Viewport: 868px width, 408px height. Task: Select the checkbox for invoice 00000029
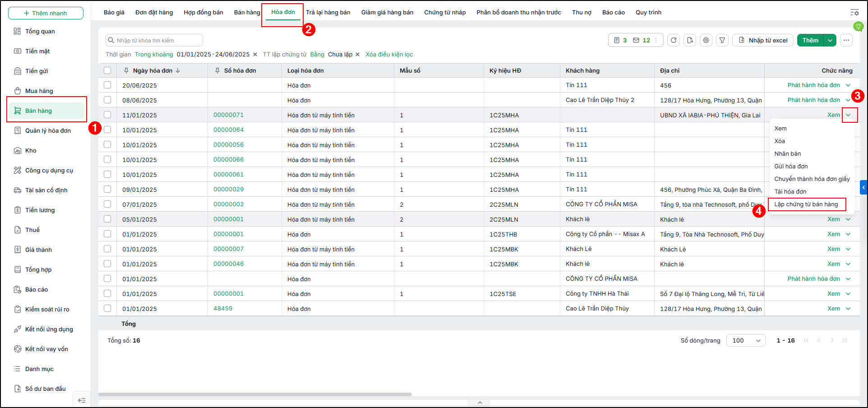107,189
